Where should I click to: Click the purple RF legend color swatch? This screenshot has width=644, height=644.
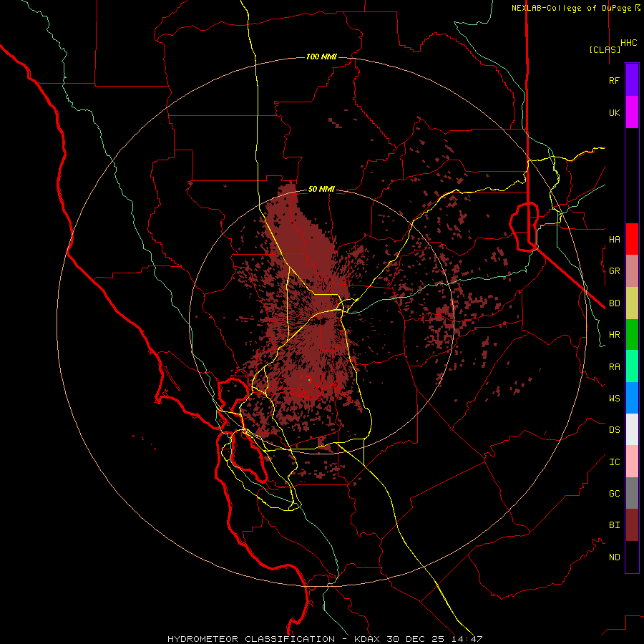click(632, 80)
